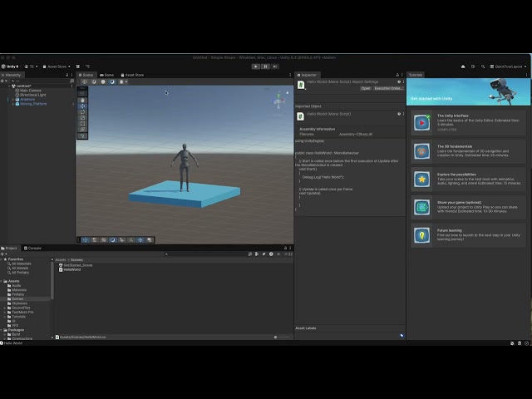
Task: Toggle scene lighting button
Action: pyautogui.click(x=103, y=81)
